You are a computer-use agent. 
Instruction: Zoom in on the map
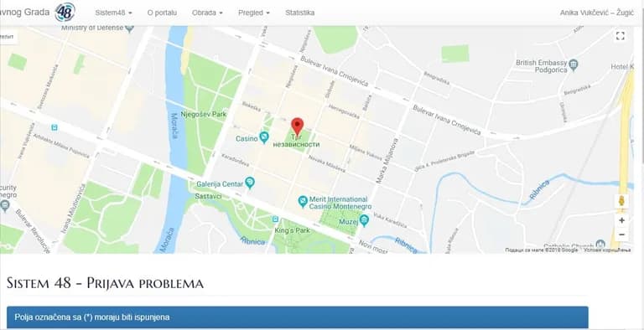[622, 220]
